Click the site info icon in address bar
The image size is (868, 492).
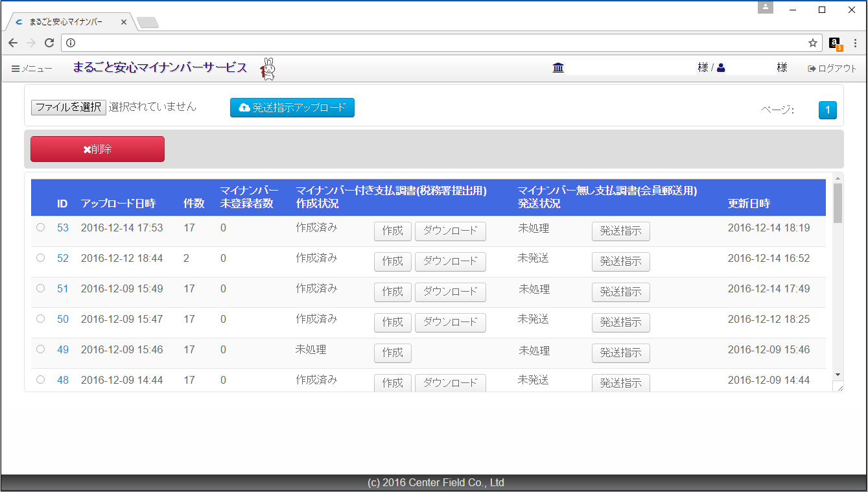tap(71, 43)
